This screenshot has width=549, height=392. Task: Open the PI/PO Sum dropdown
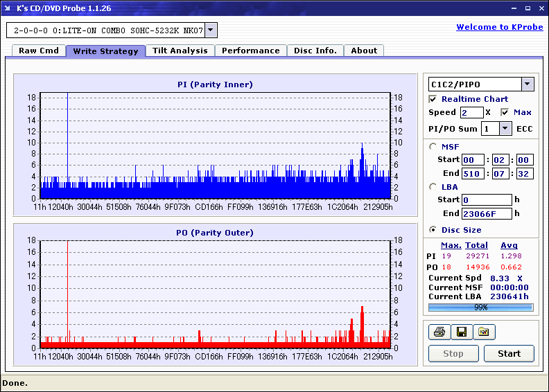tap(505, 129)
